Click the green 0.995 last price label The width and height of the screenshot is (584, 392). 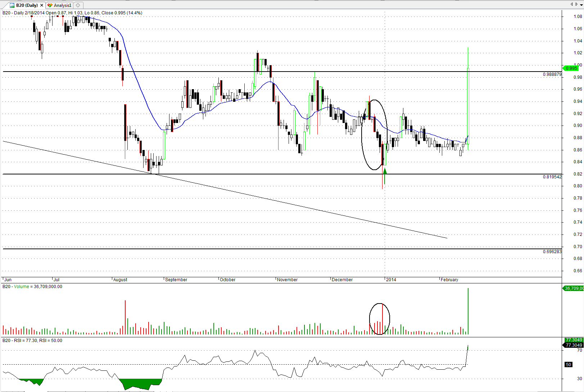tap(571, 68)
